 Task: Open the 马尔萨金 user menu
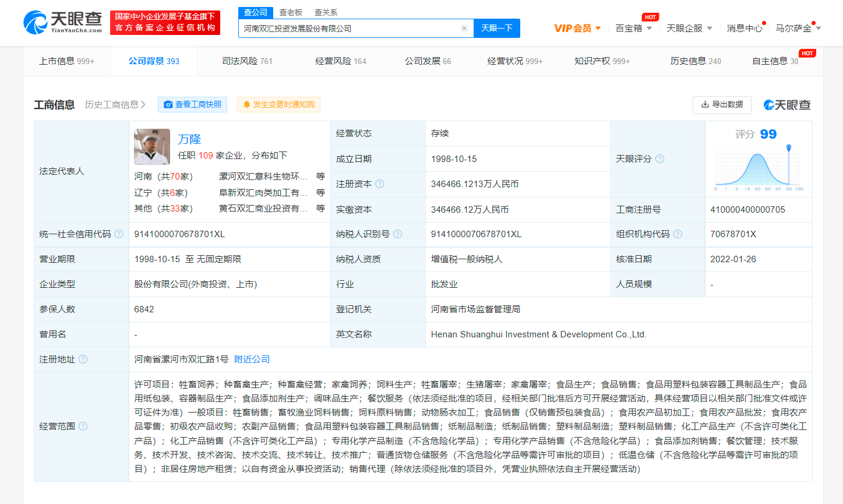point(798,28)
